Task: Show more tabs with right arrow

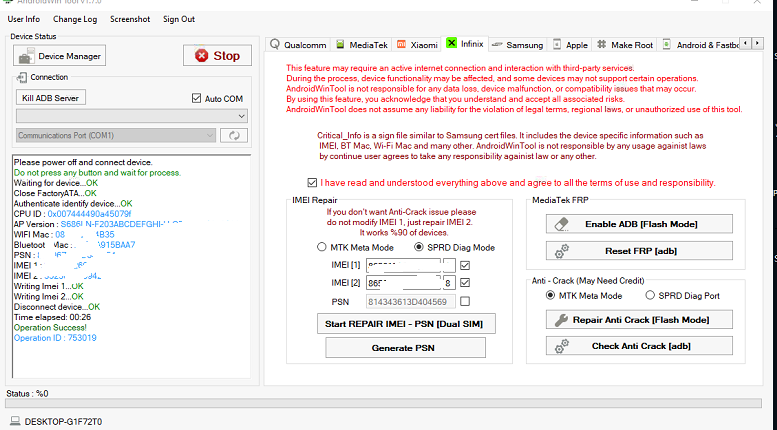Action: pos(757,44)
